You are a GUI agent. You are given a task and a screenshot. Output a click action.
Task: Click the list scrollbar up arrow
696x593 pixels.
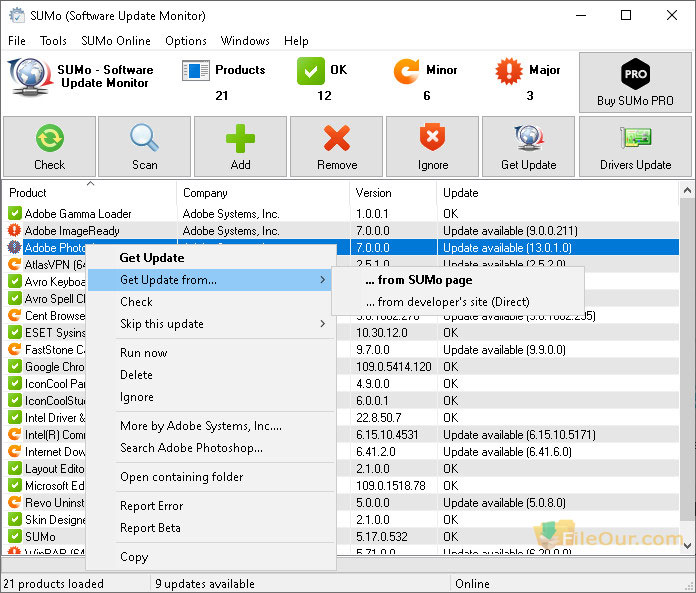pos(687,191)
